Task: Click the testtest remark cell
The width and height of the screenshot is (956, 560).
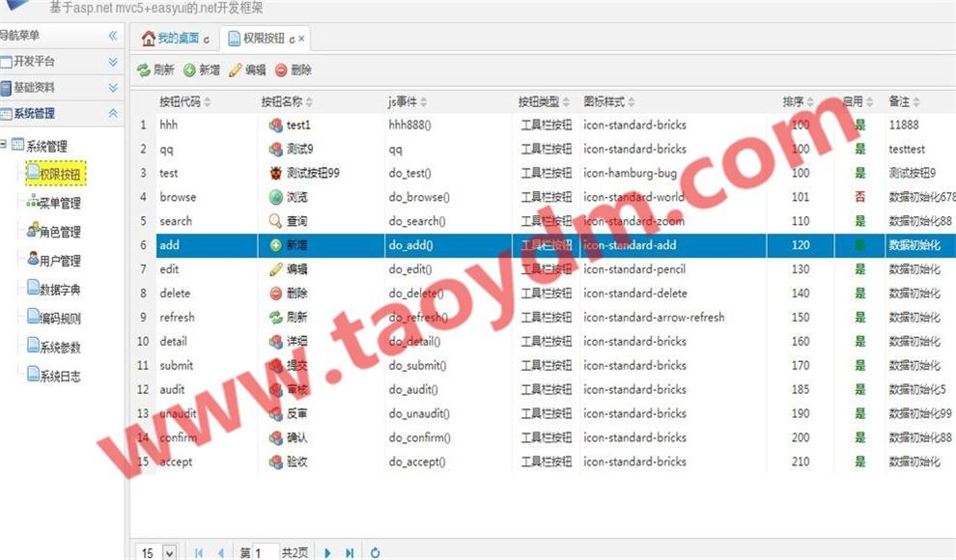Action: (x=907, y=150)
